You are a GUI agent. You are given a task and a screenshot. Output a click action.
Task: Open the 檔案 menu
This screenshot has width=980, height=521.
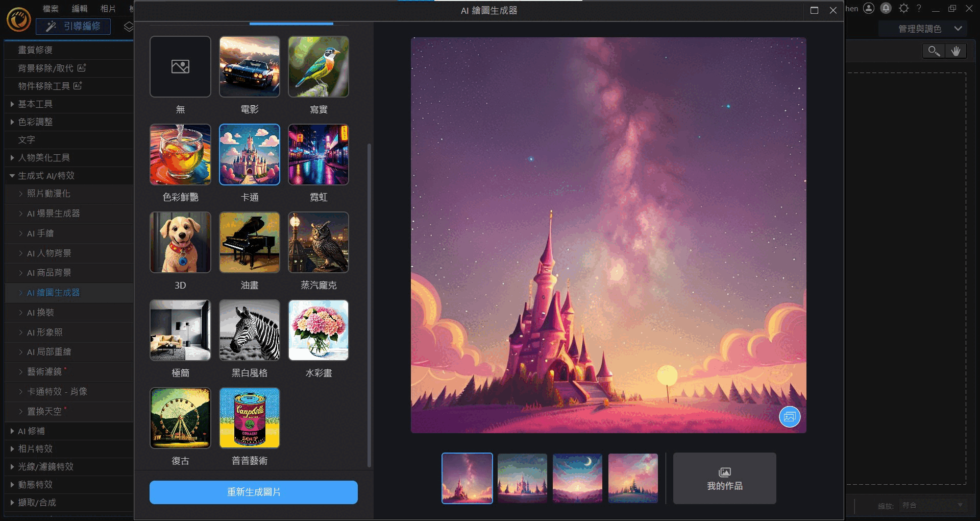(x=51, y=9)
